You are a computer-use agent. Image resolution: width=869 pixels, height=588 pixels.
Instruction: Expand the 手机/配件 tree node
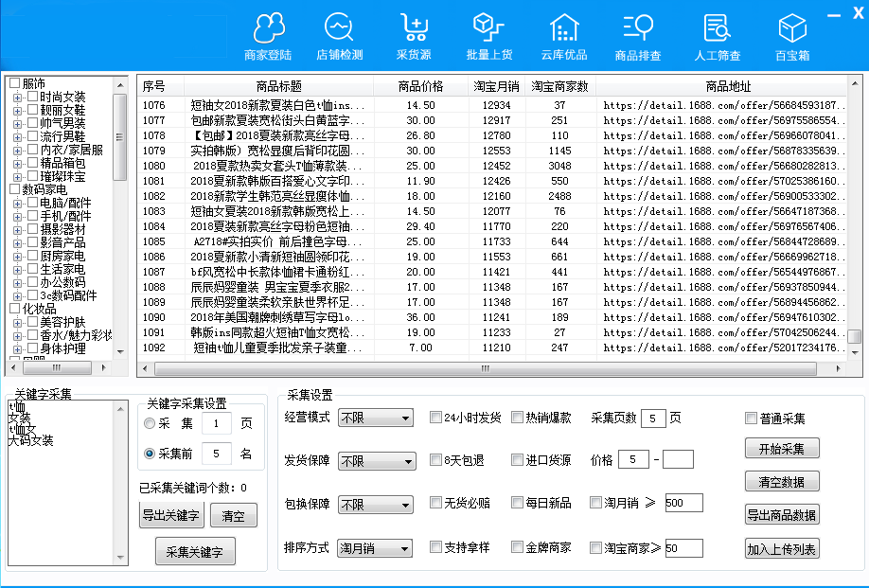click(18, 217)
